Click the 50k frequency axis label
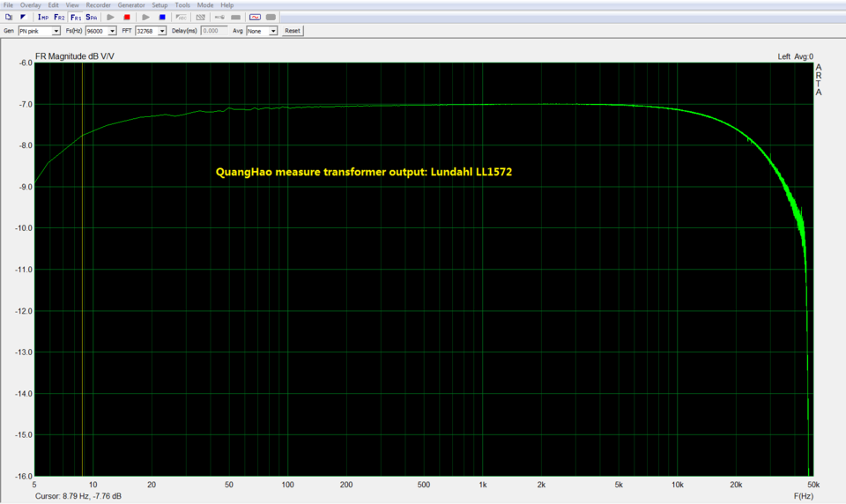Image resolution: width=846 pixels, height=504 pixels. coord(813,485)
